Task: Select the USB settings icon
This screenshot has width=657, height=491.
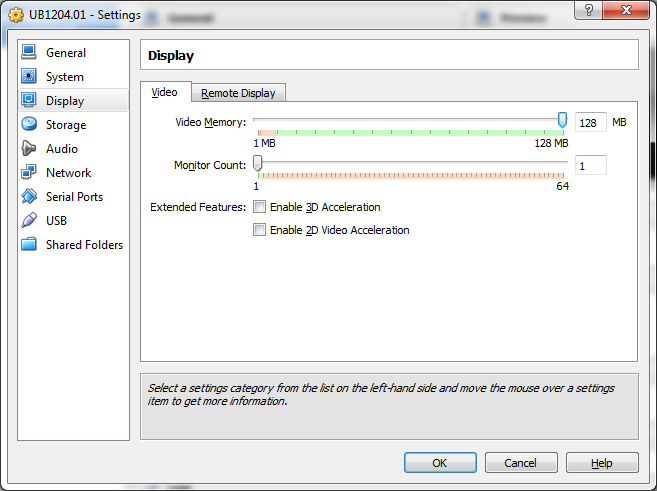Action: pos(28,221)
